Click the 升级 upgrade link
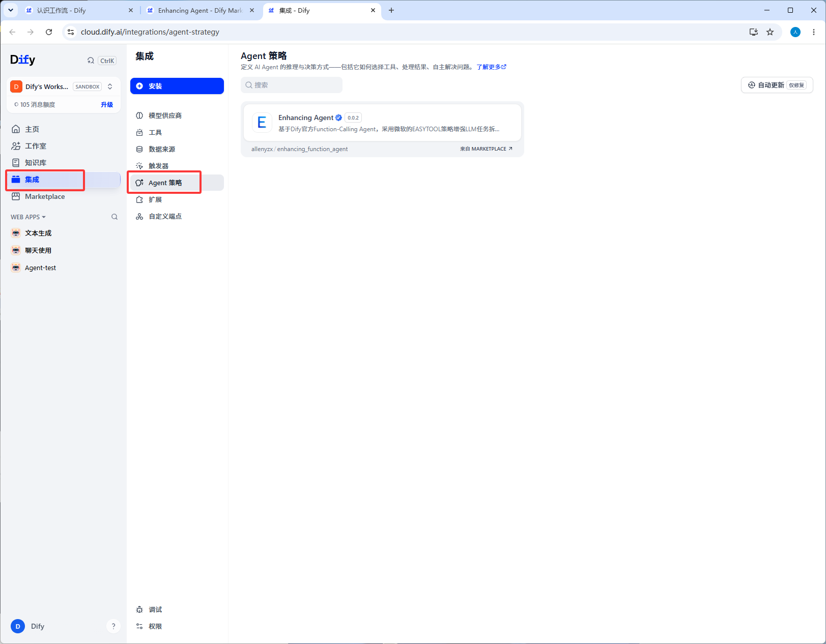 tap(107, 105)
